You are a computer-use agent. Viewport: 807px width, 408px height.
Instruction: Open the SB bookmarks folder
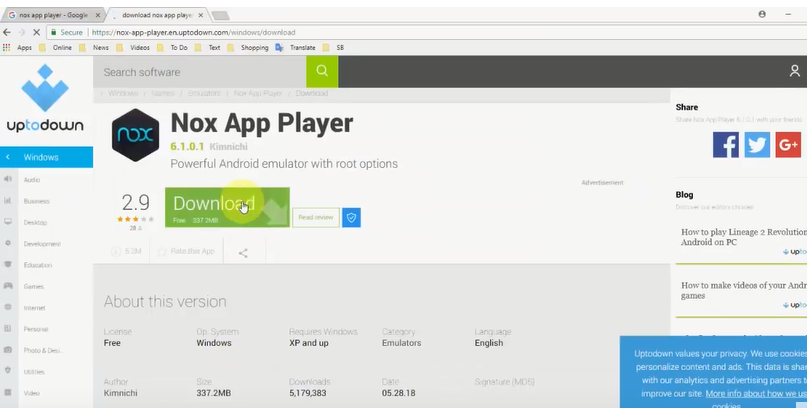point(334,47)
